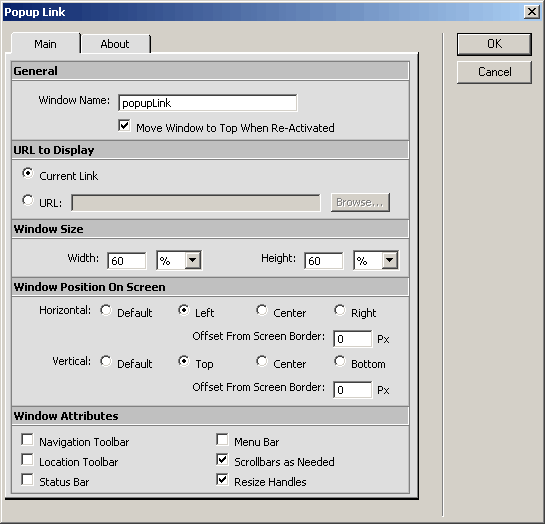The height and width of the screenshot is (524, 545).
Task: Set Horizontal position to Center
Action: pyautogui.click(x=262, y=310)
